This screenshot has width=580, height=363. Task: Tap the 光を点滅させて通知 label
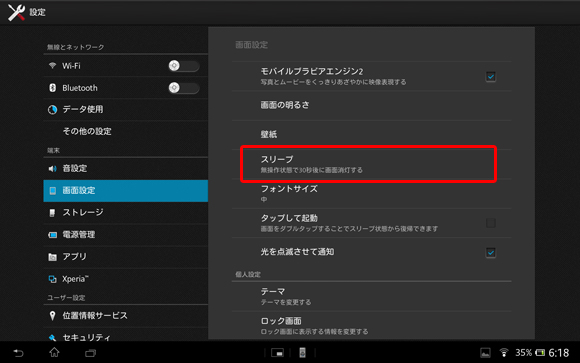[297, 252]
